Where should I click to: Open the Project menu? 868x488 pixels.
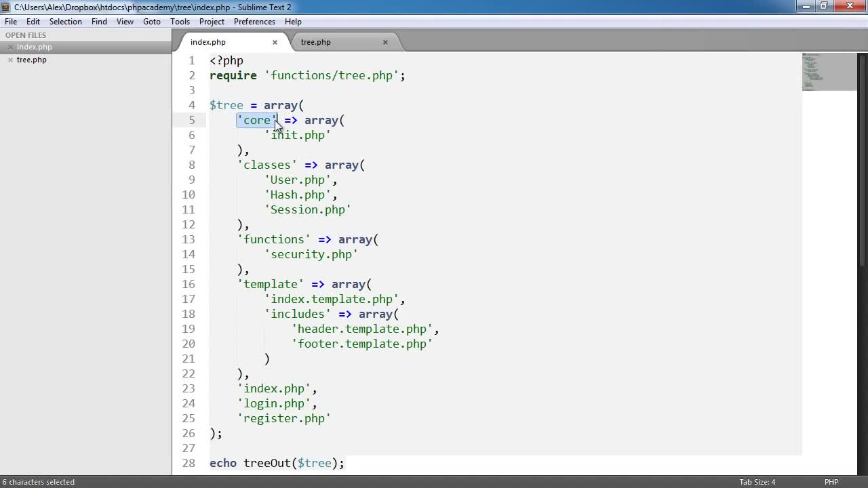[212, 22]
